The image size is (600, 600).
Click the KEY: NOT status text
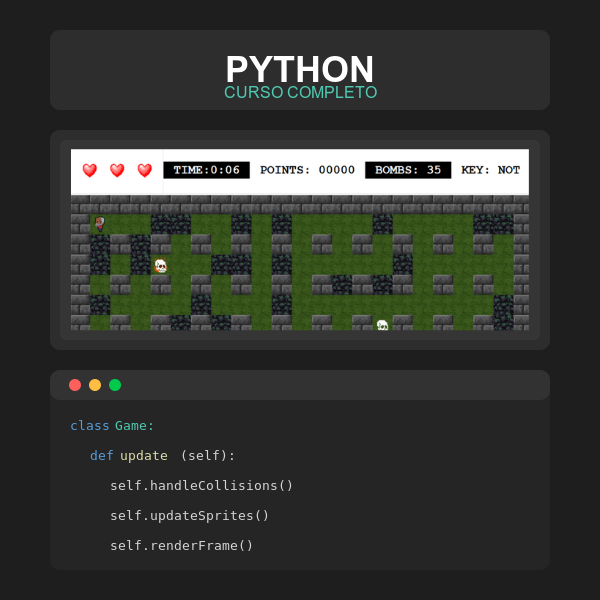tap(491, 170)
